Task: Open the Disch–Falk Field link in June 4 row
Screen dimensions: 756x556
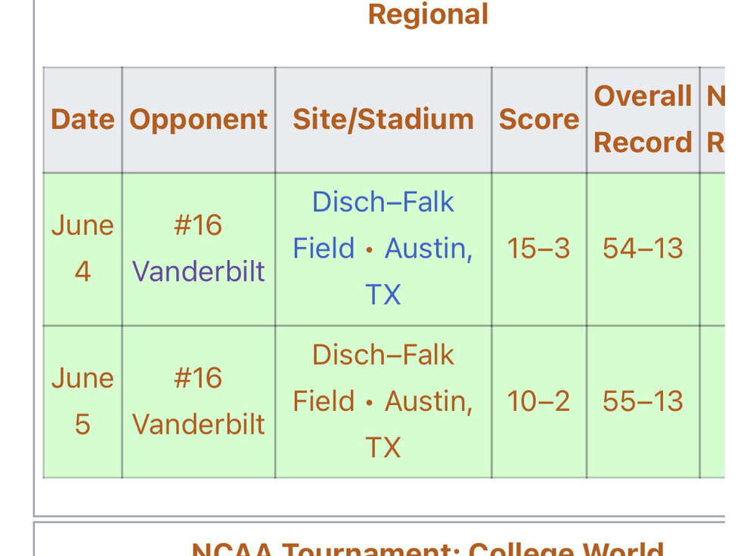Action: [x=383, y=202]
